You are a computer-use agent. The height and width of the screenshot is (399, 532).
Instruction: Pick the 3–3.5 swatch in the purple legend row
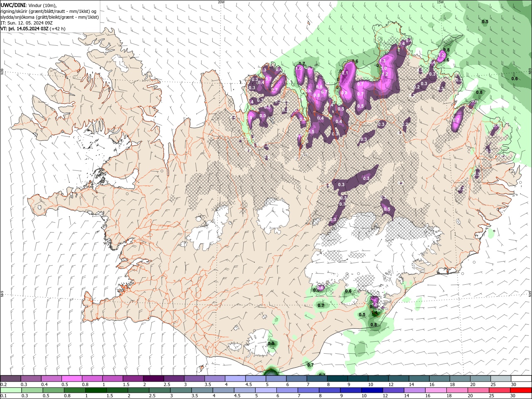(194, 379)
